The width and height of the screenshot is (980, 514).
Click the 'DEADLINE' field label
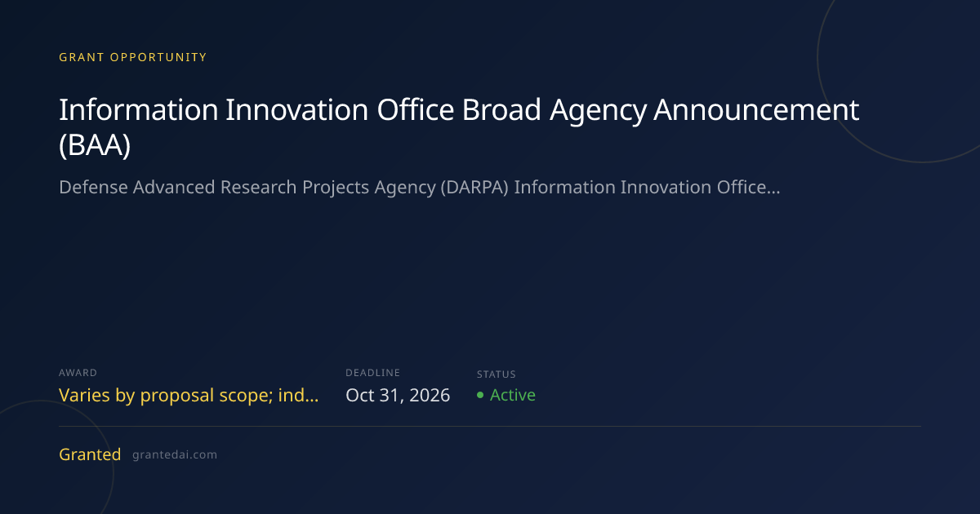click(x=372, y=373)
